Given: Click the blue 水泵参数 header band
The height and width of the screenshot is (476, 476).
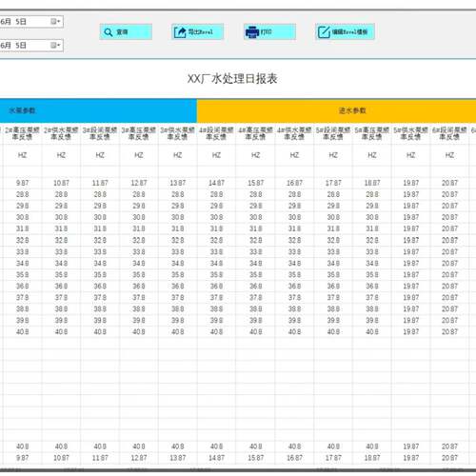Looking at the screenshot, I should click(98, 110).
